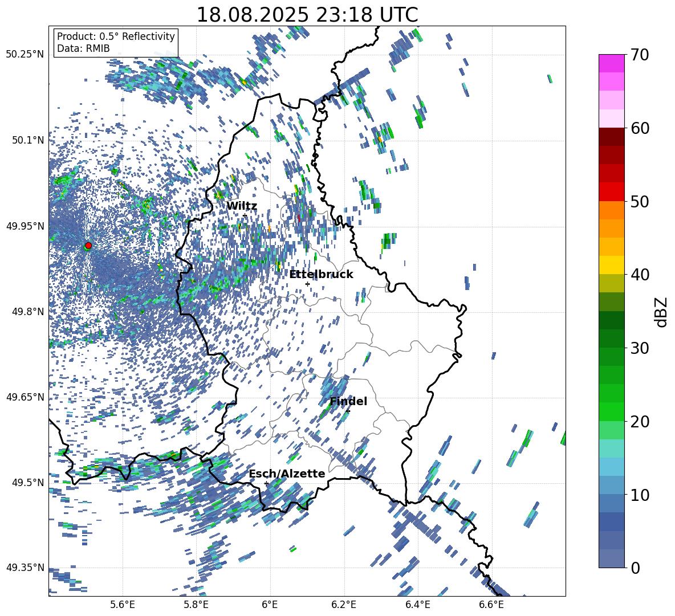Click the magenta top colorbar segment

611,63
